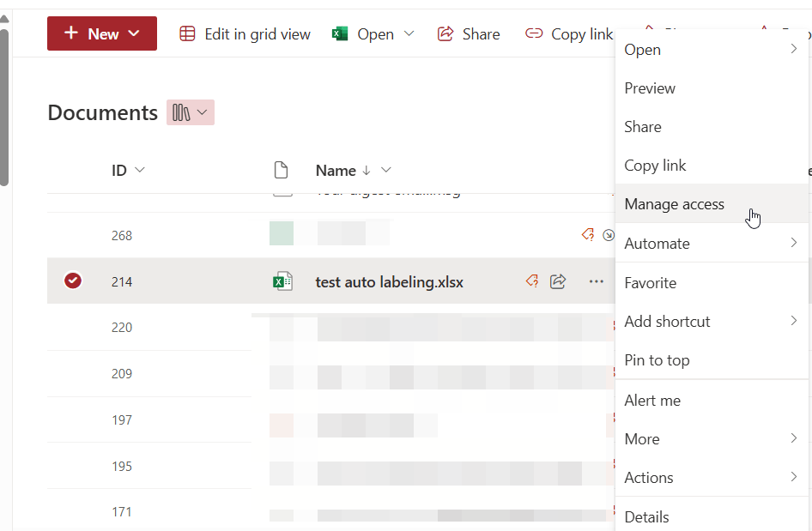This screenshot has height=531, width=812.
Task: Open the file in Excel using the green Excel icon
Action: [x=340, y=33]
